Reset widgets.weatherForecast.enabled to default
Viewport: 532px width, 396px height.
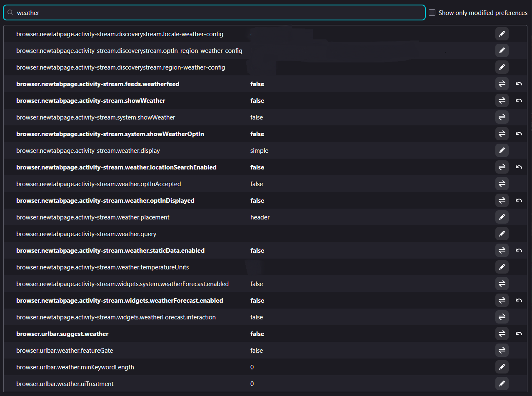coord(519,300)
